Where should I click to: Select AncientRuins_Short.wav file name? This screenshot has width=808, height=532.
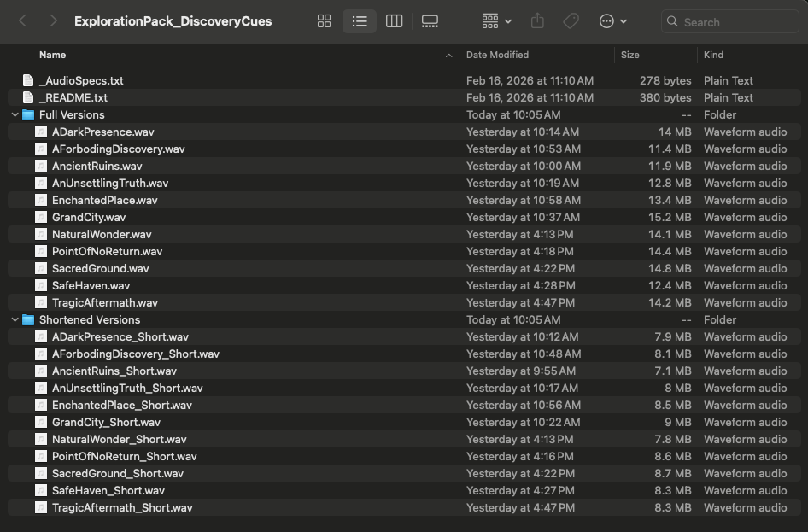pyautogui.click(x=114, y=371)
